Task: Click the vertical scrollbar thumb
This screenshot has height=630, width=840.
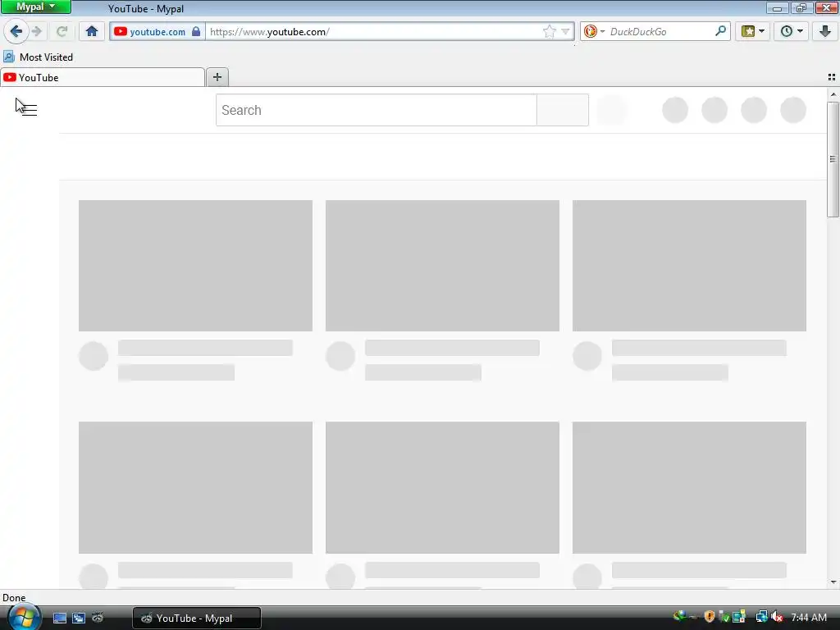Action: coord(833,158)
